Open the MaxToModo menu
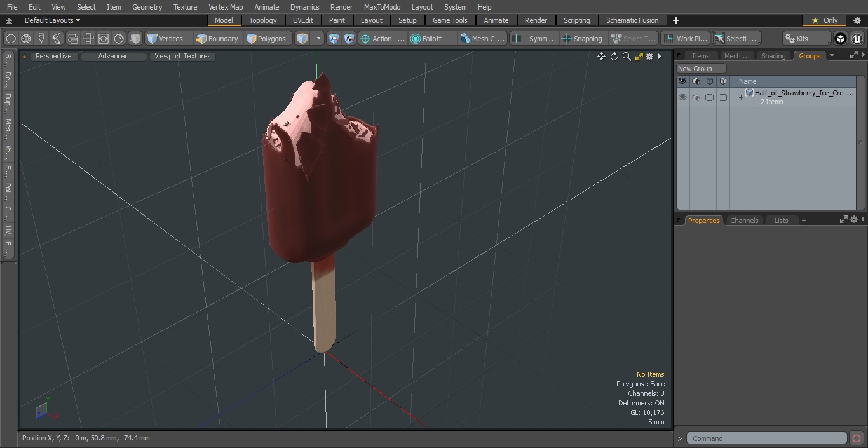 coord(382,7)
